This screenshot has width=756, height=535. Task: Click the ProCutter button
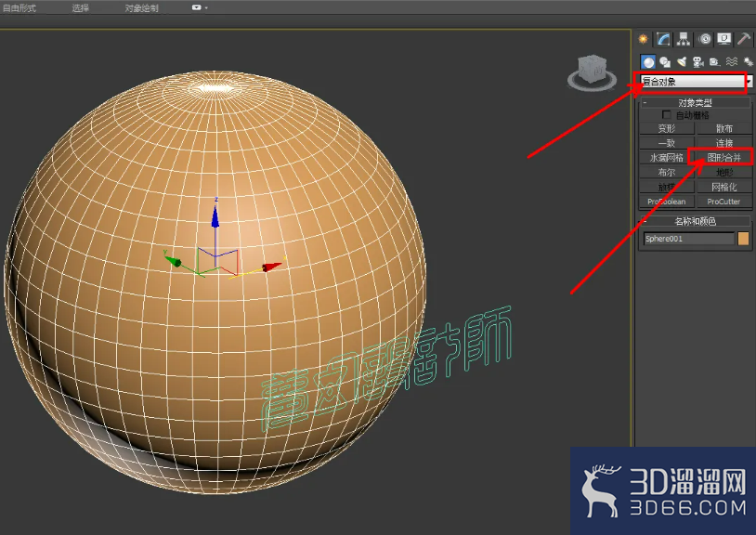[x=723, y=202]
